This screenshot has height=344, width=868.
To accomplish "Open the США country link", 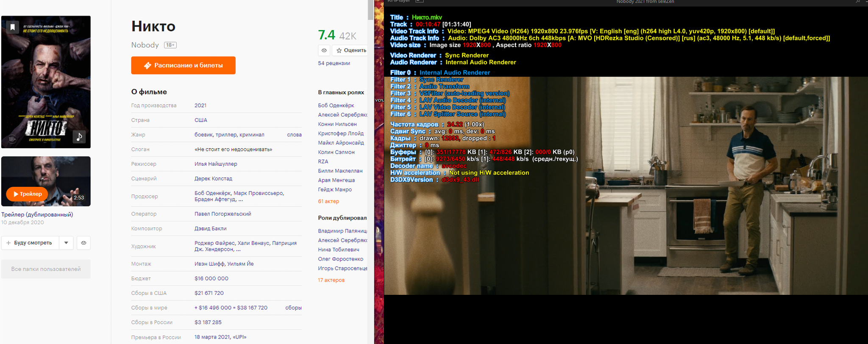I will tap(201, 120).
